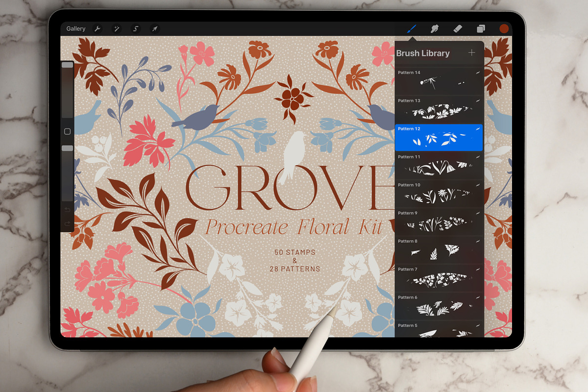Click the Brush Library heading
The width and height of the screenshot is (588, 392).
click(x=423, y=53)
